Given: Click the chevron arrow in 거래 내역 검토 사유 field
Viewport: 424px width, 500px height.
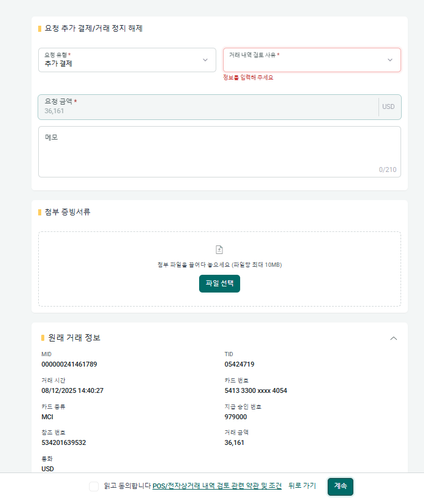Looking at the screenshot, I should click(x=390, y=60).
